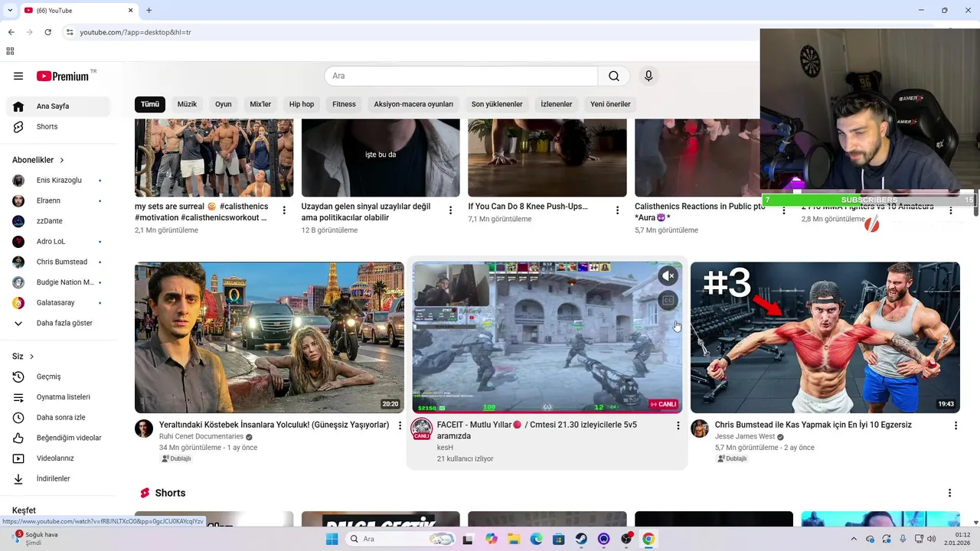This screenshot has width=980, height=551.
Task: Open Oynatma listeleri in sidebar
Action: point(58,397)
